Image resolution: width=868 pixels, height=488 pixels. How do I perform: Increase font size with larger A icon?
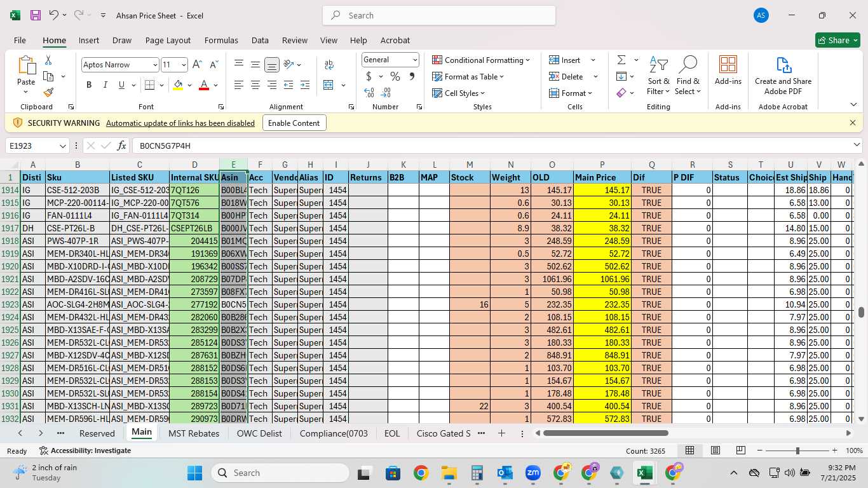point(197,65)
